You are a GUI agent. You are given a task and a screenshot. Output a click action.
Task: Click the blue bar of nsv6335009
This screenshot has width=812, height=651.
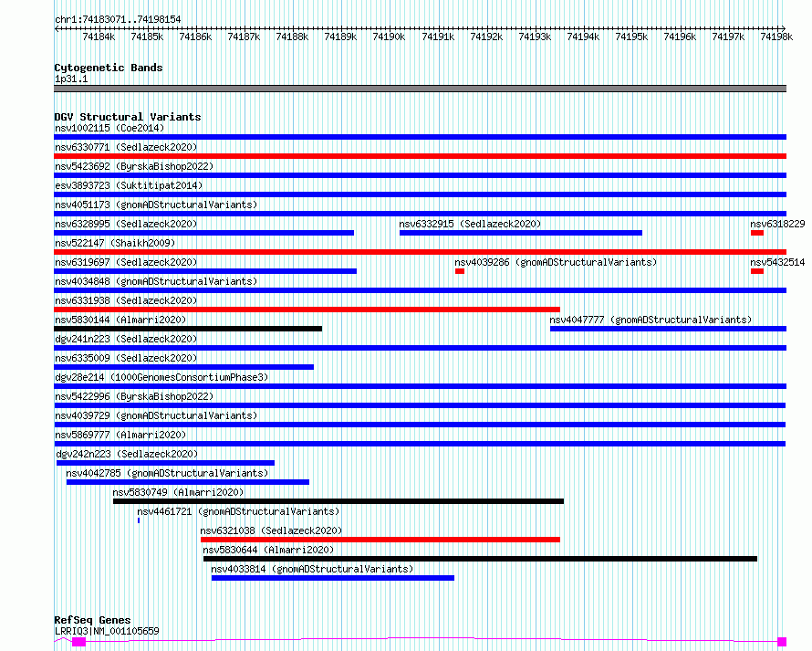pos(183,367)
